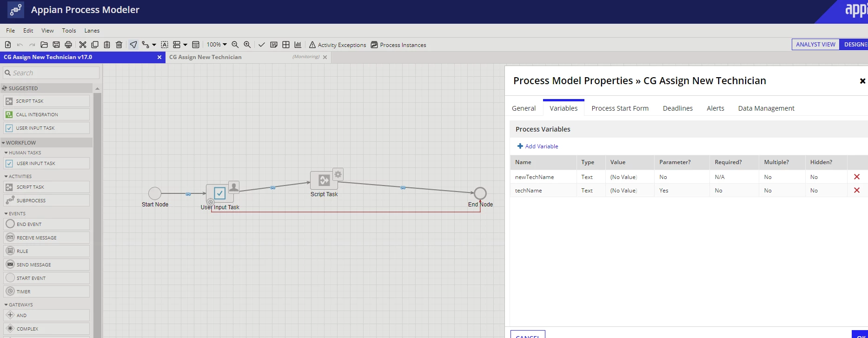Open the Process Start Form tab

(620, 108)
